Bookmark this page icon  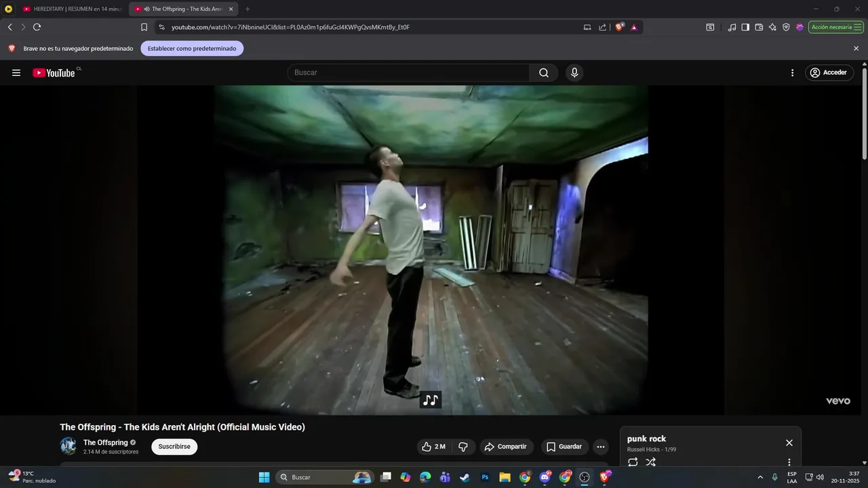click(144, 27)
